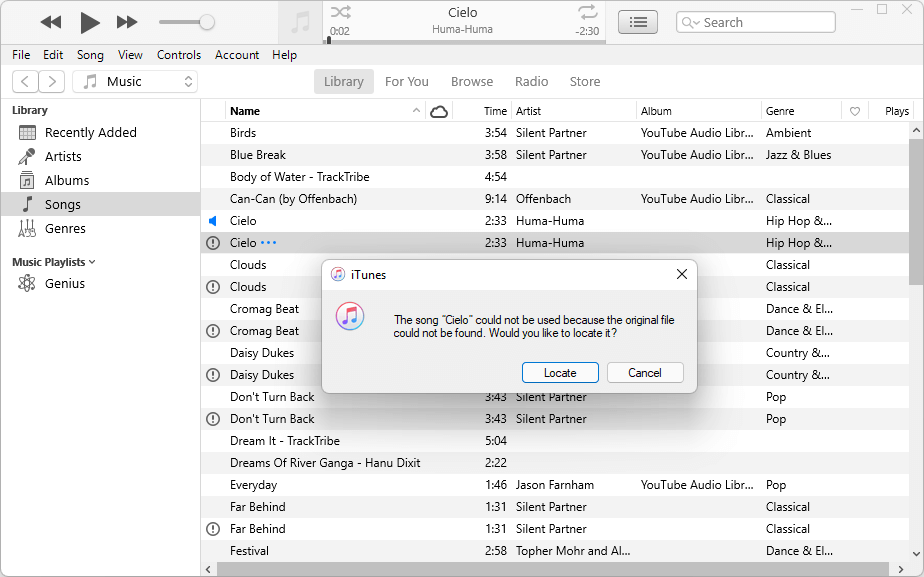Image resolution: width=924 pixels, height=577 pixels.
Task: Click the heart Love column header
Action: pyautogui.click(x=855, y=111)
